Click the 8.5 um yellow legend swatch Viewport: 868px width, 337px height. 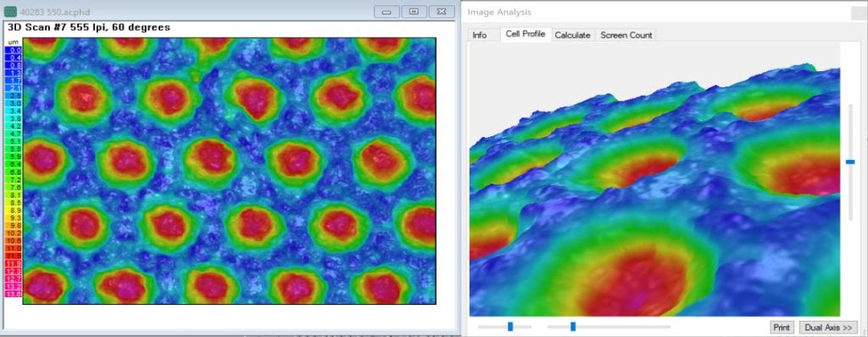click(14, 203)
